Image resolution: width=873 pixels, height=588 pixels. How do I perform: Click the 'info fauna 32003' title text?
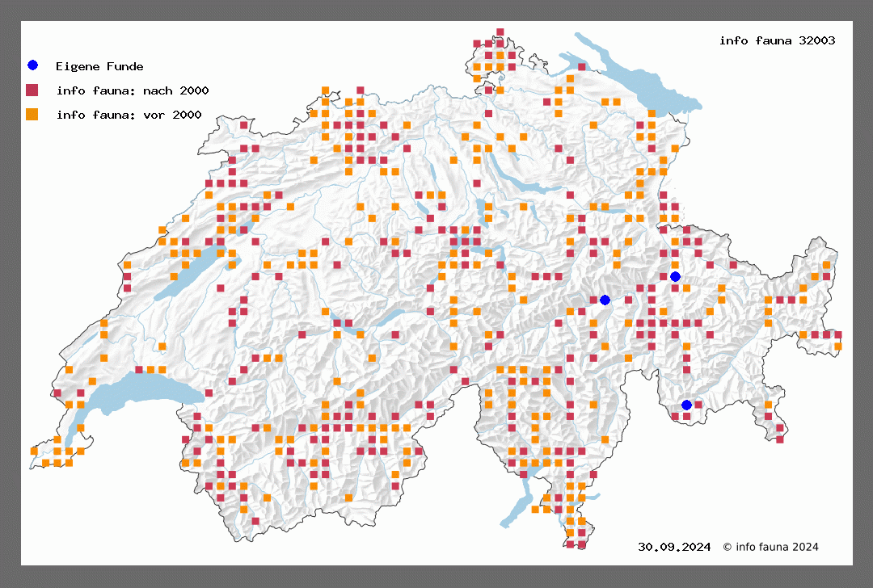tap(777, 40)
